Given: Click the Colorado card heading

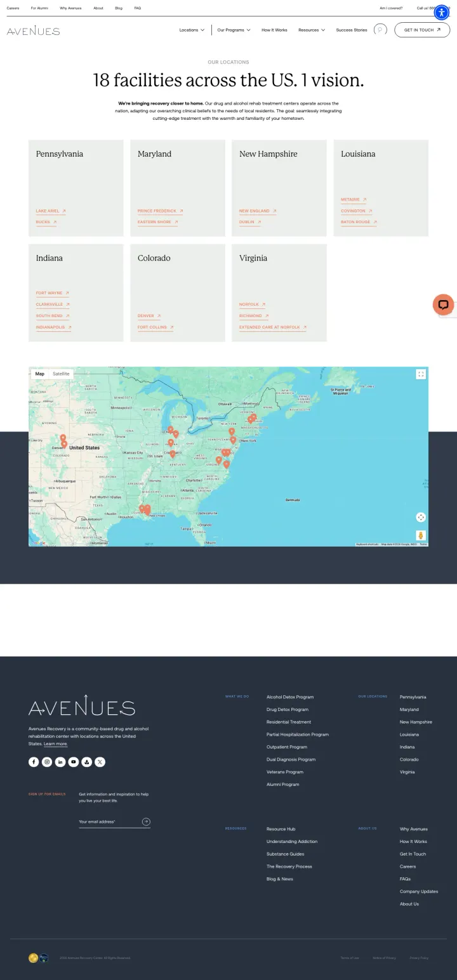Looking at the screenshot, I should (154, 258).
